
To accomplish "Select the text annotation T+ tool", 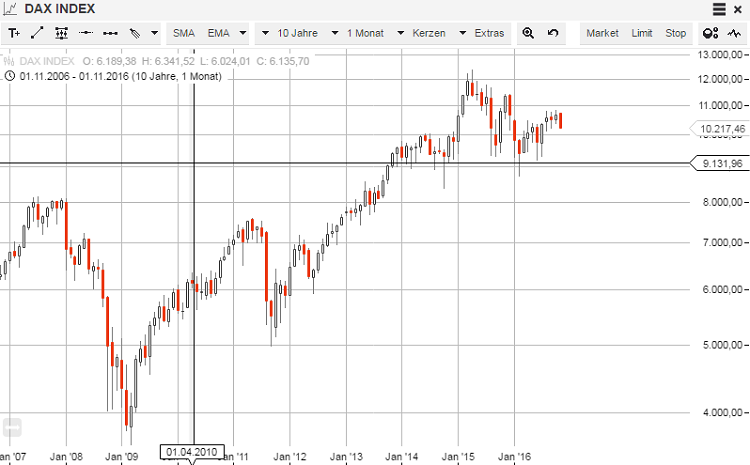I will click(x=14, y=33).
